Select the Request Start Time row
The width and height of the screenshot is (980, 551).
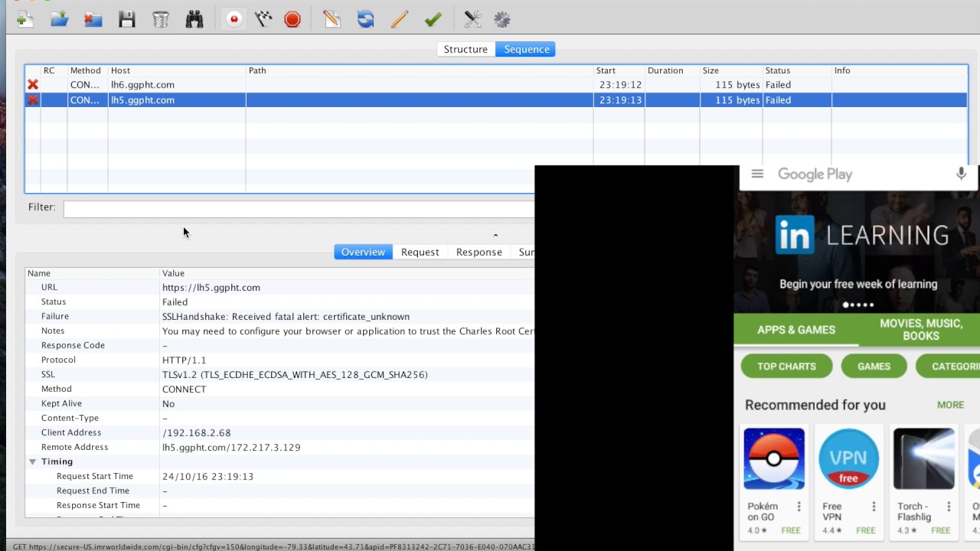pos(279,476)
